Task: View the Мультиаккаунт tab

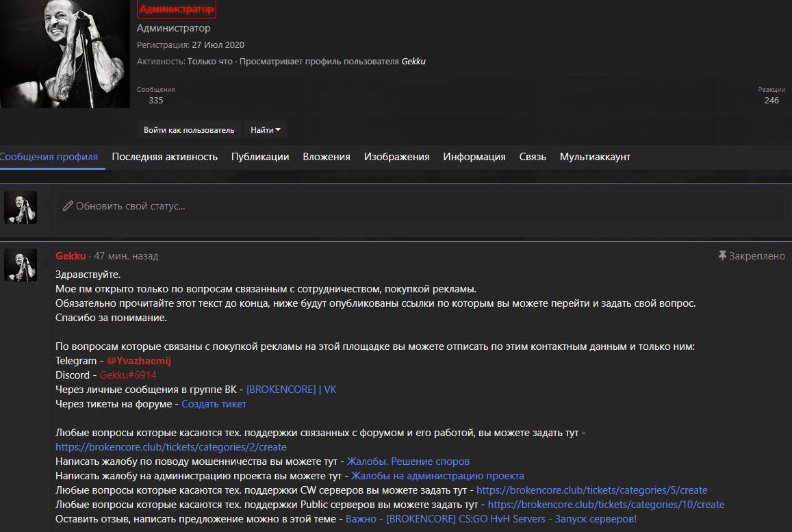Action: click(595, 157)
